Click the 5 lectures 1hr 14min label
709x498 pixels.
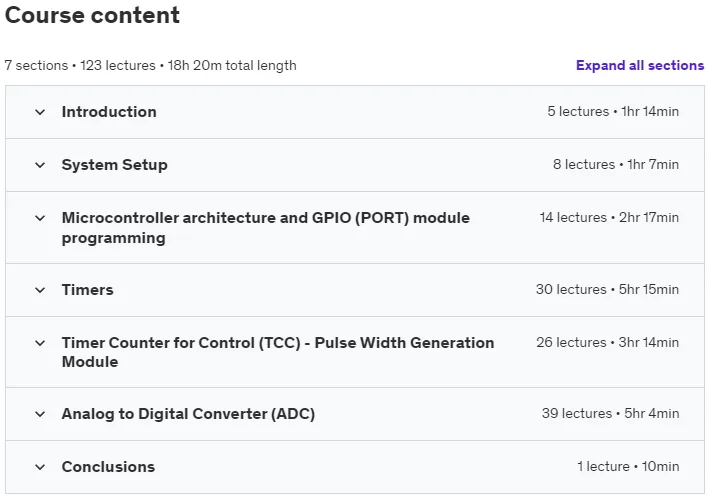[613, 111]
